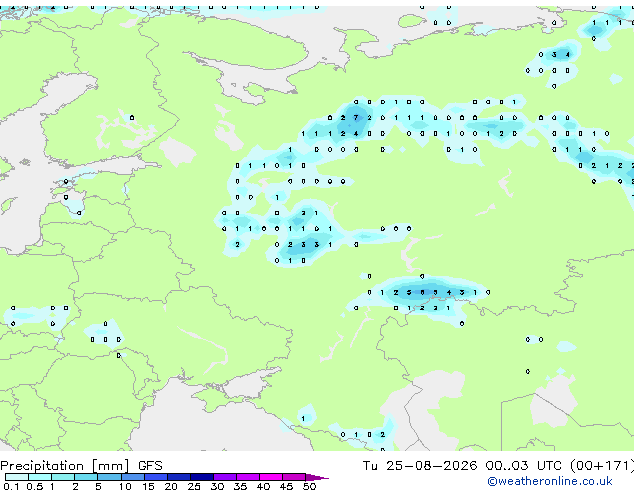This screenshot has width=634, height=490.
Task: Click the "0.1" legend scale label
Action: [11, 486]
